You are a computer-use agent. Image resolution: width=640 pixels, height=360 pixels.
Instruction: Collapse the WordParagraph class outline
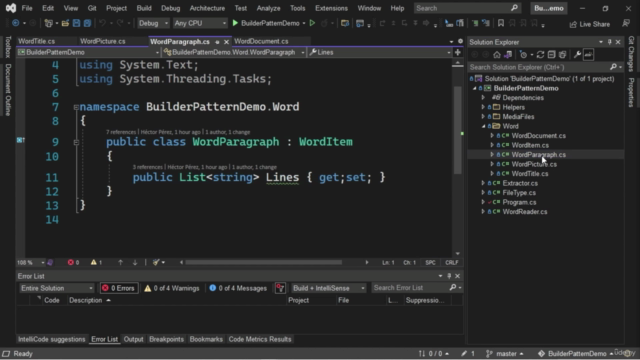[76, 142]
